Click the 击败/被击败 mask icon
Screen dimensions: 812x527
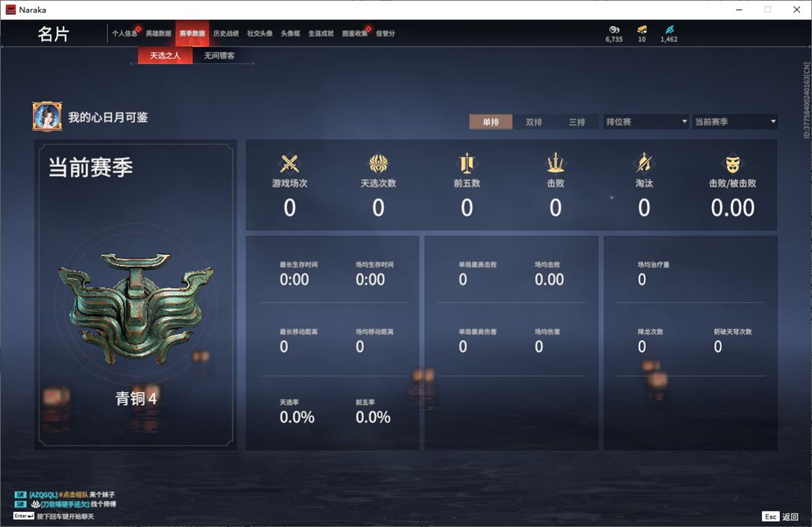[732, 164]
